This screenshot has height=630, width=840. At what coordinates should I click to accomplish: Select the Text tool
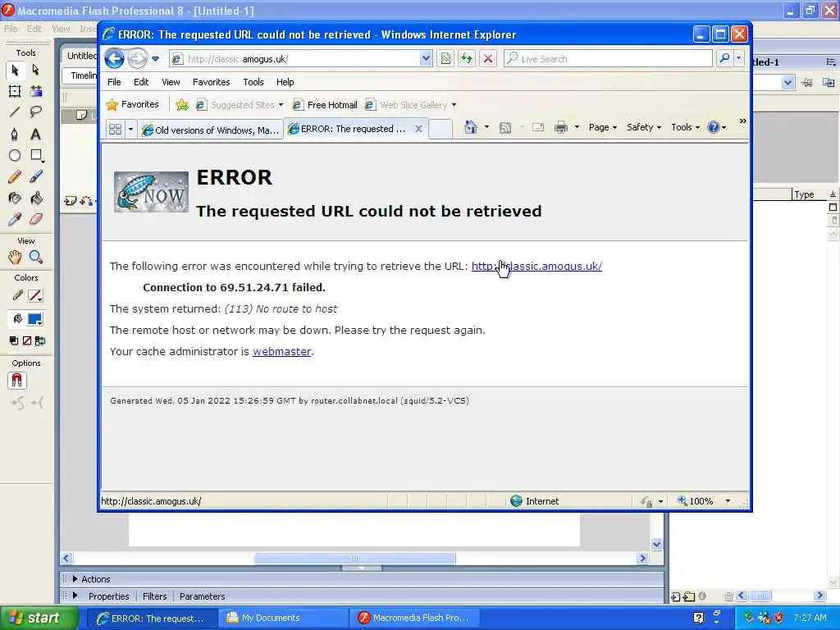[x=35, y=134]
